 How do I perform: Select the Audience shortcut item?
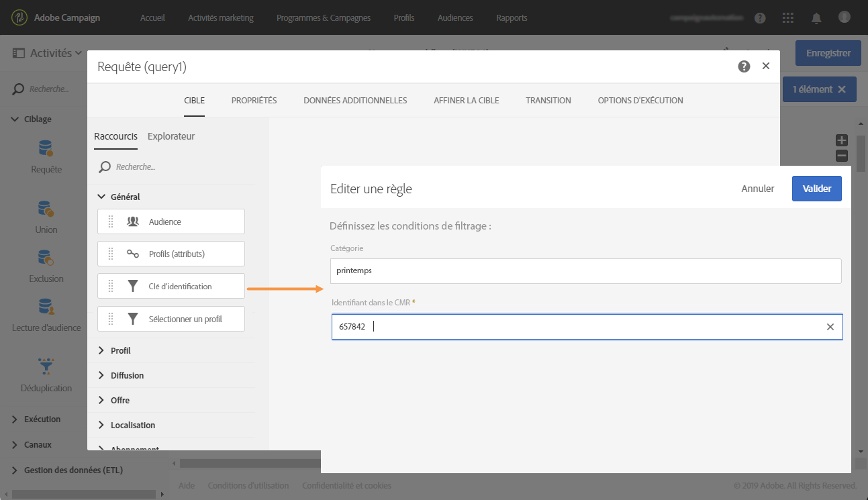[x=171, y=221]
